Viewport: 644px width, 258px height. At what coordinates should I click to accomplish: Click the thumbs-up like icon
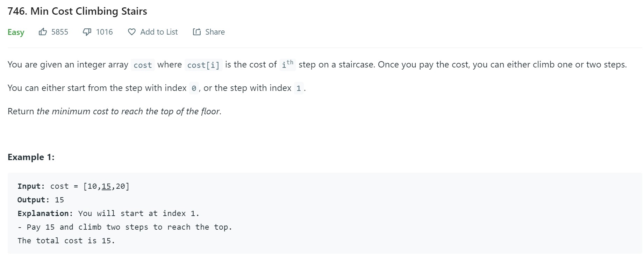(43, 32)
